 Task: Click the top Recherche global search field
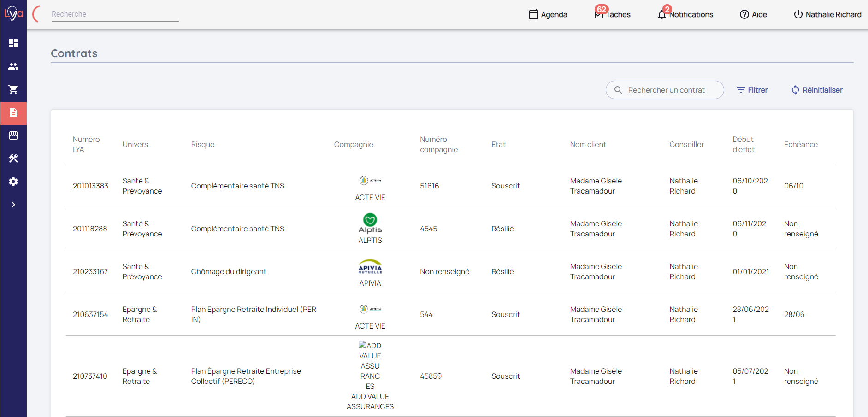115,14
